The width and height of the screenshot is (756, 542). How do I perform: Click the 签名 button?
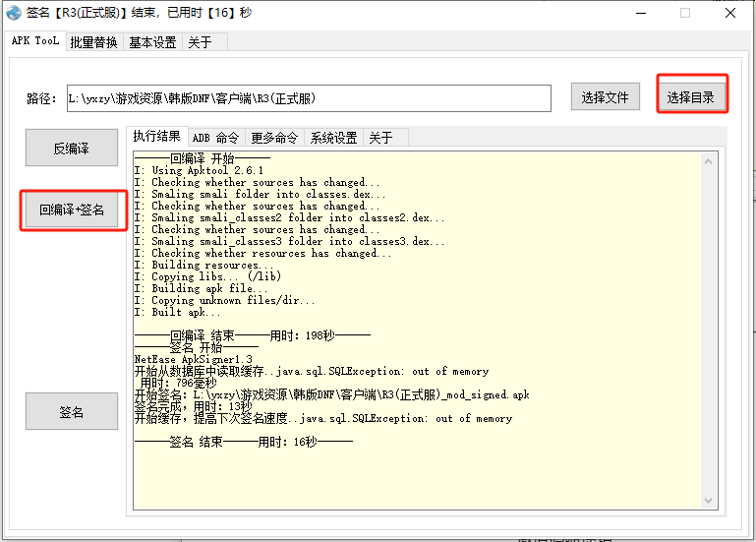(72, 412)
